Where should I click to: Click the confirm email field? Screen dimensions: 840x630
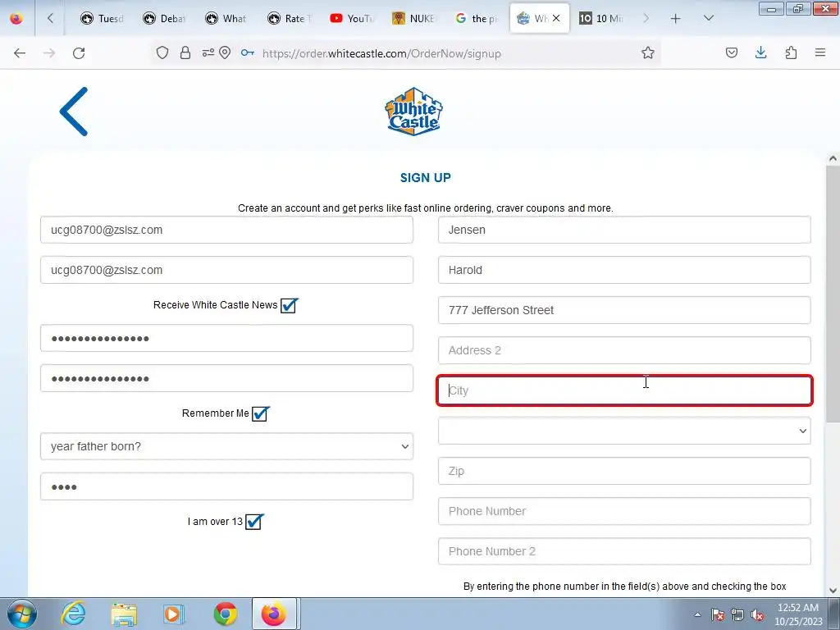pyautogui.click(x=226, y=270)
